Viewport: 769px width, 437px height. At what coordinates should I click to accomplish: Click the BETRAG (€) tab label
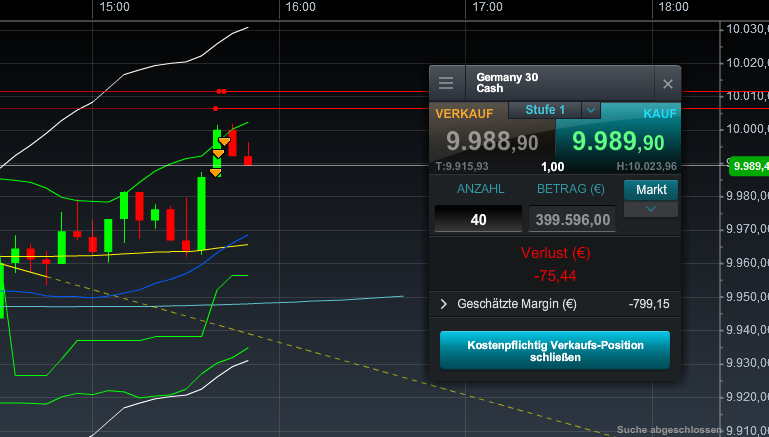click(571, 189)
